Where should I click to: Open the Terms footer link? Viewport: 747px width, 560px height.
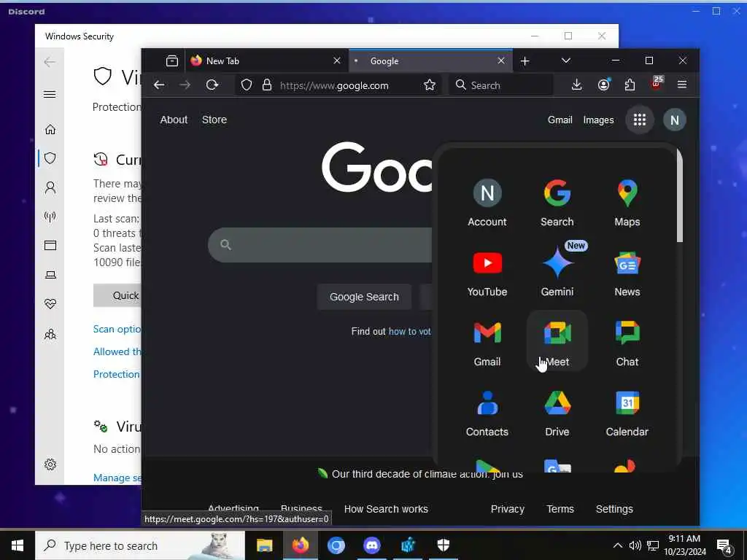560,509
